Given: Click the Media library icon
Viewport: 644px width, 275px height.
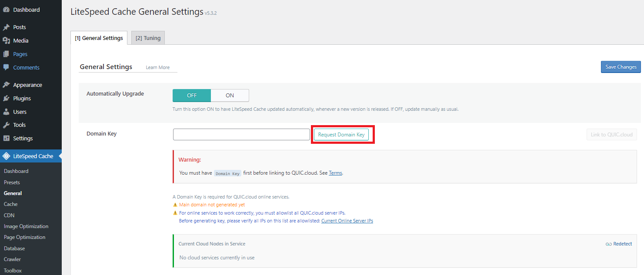Looking at the screenshot, I should (6, 40).
